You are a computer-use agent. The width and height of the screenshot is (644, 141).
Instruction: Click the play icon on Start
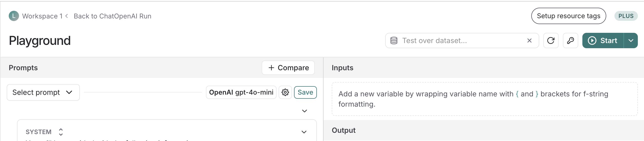point(592,41)
